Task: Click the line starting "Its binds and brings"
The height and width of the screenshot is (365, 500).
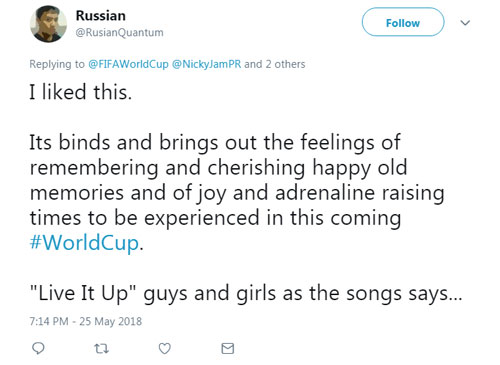Action: pos(215,143)
